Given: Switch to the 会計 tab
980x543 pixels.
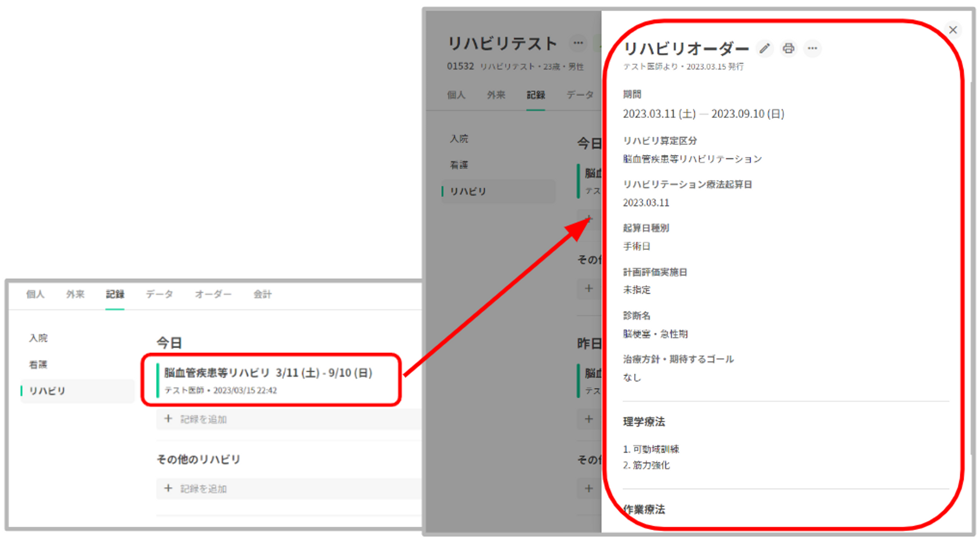Looking at the screenshot, I should click(x=262, y=294).
